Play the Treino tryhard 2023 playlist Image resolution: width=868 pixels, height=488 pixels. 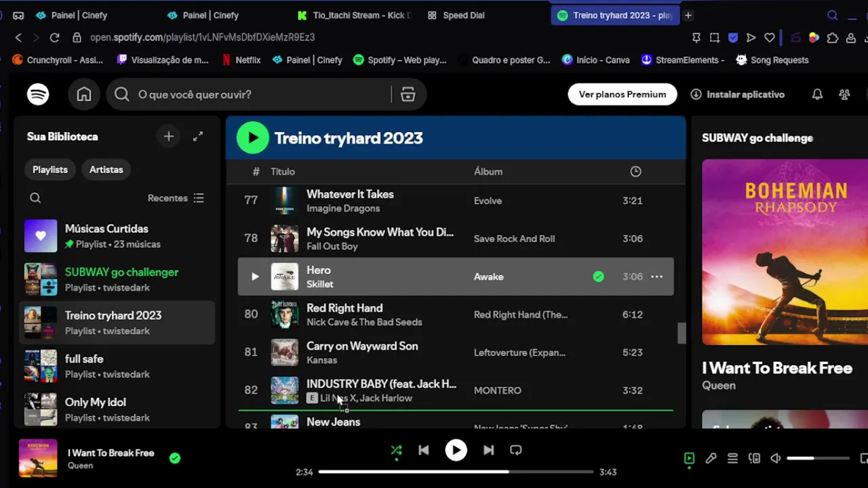coord(253,138)
